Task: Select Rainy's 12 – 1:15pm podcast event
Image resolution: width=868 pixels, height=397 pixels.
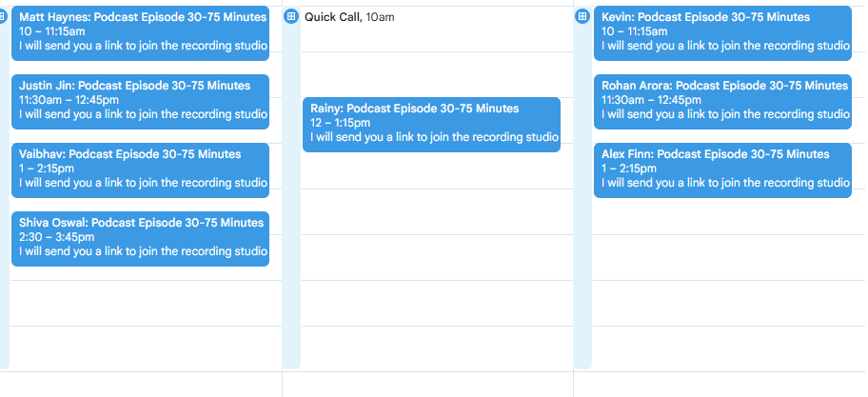Action: [431, 125]
